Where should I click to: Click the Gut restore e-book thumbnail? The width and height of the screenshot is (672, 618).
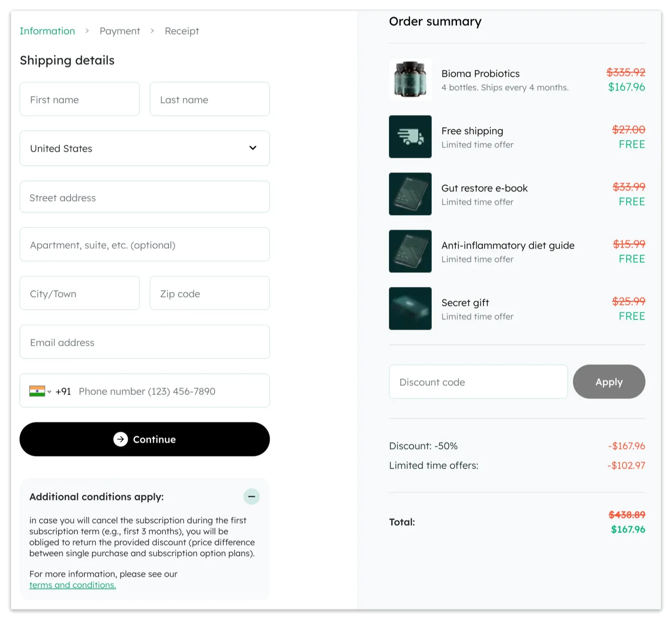coord(410,194)
